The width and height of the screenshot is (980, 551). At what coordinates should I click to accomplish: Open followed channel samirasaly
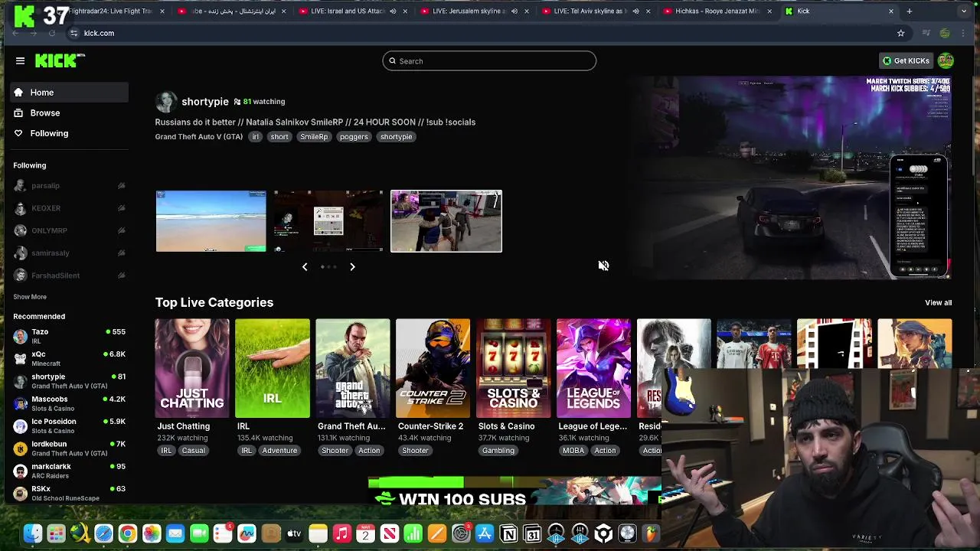(70, 253)
